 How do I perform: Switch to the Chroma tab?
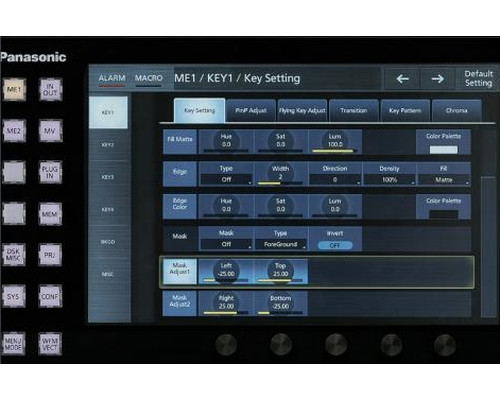coord(457,110)
